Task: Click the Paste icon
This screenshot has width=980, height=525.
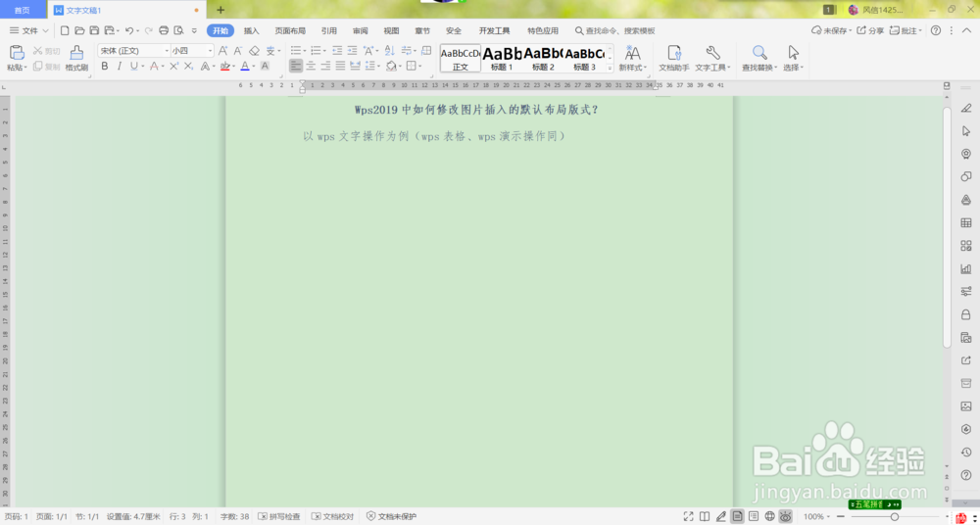Action: point(17,53)
